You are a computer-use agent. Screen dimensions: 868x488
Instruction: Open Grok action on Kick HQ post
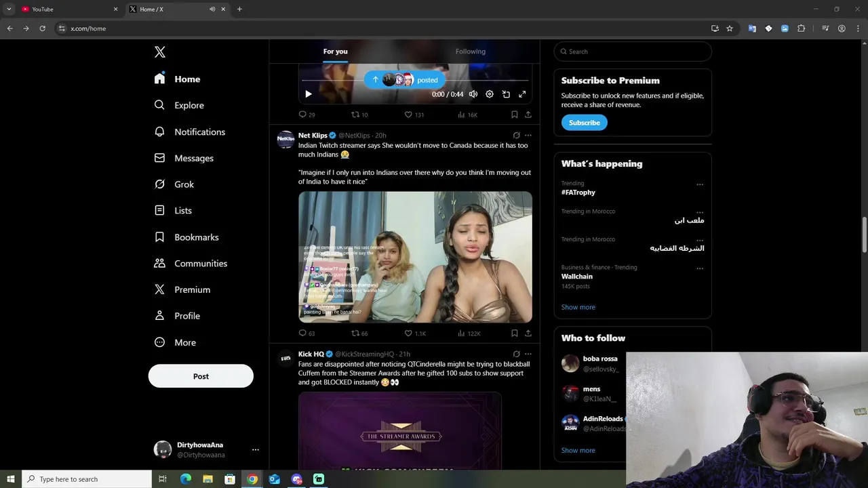pos(516,354)
